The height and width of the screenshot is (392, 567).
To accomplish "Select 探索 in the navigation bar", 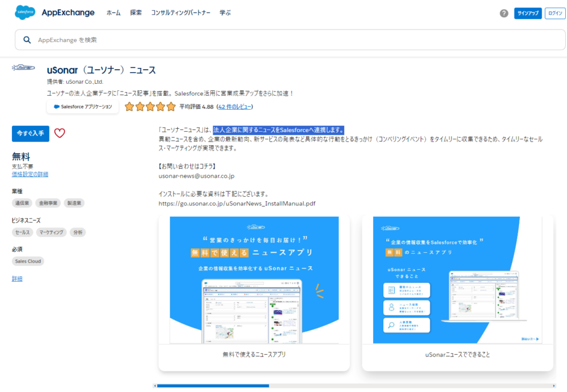I will click(136, 12).
